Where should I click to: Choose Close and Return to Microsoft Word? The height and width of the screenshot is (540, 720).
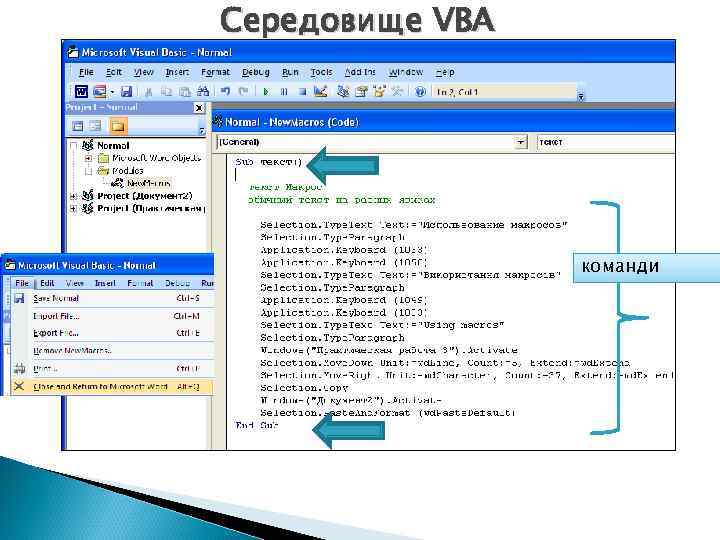pyautogui.click(x=112, y=387)
